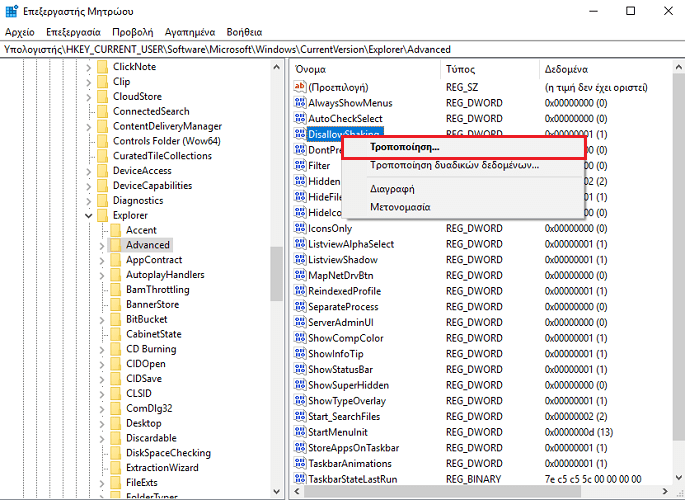Select the CabinetState key
Screen dimensions: 685x500
tap(153, 334)
